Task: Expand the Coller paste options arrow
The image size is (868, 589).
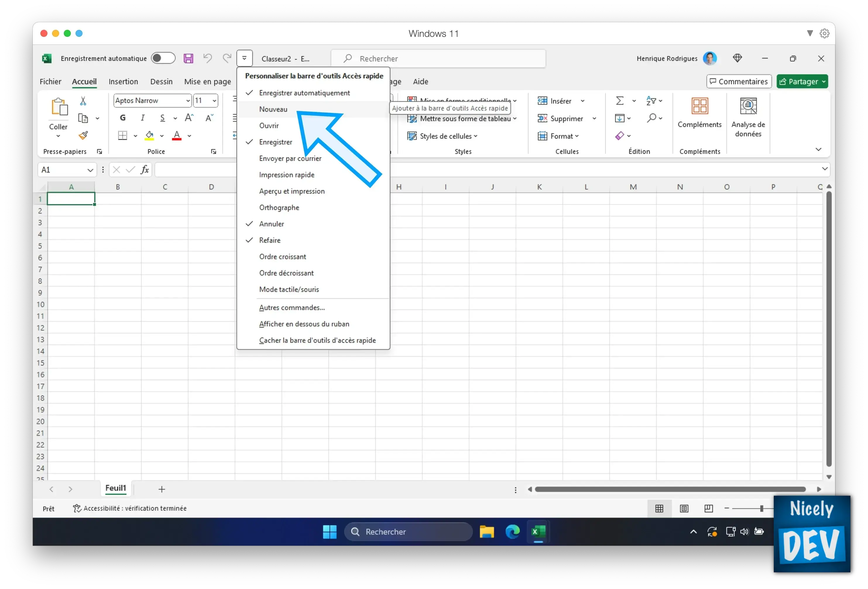Action: (58, 136)
